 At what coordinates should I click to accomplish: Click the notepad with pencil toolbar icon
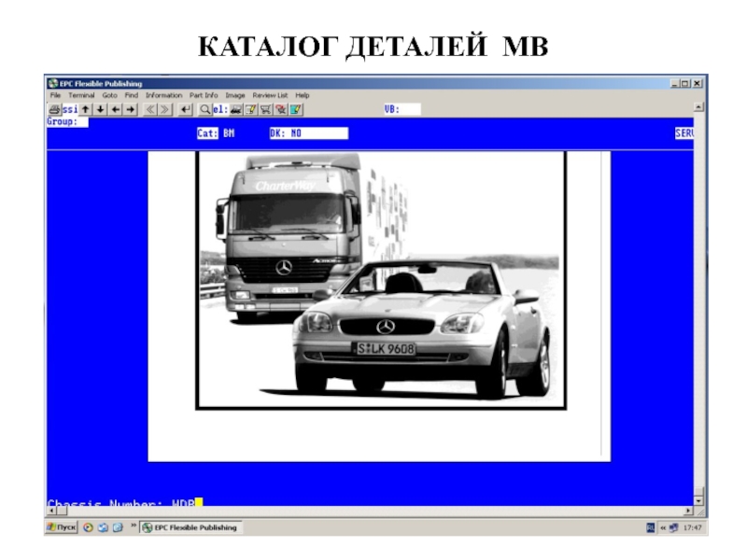[250, 109]
